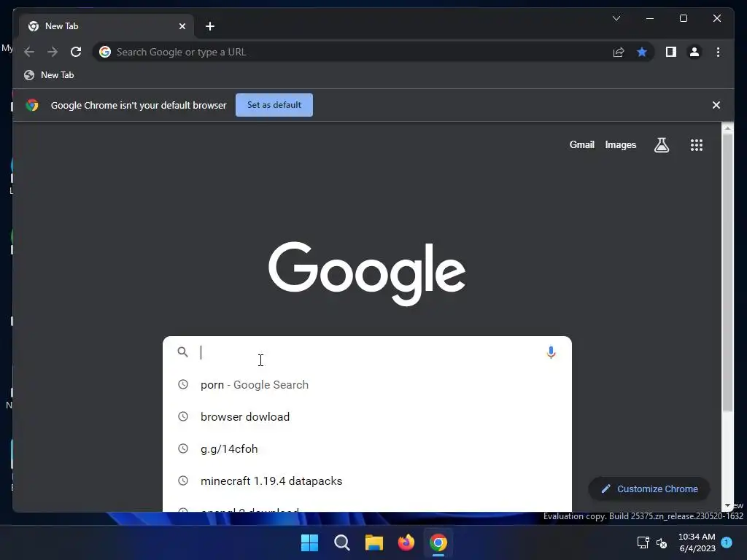
Task: Open Windows taskbar search
Action: [341, 542]
